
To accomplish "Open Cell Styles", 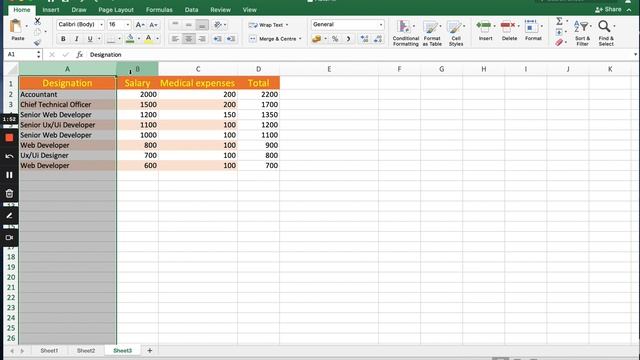I will pos(456,33).
